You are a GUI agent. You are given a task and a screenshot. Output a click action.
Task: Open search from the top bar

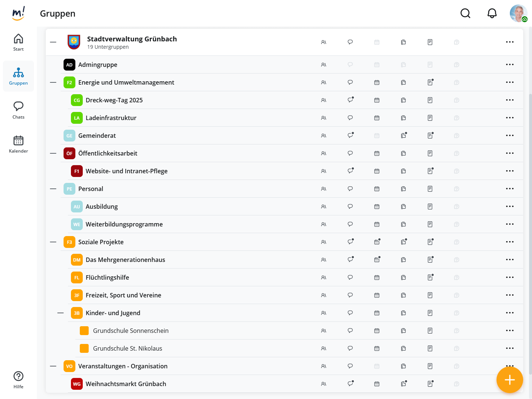(x=465, y=14)
